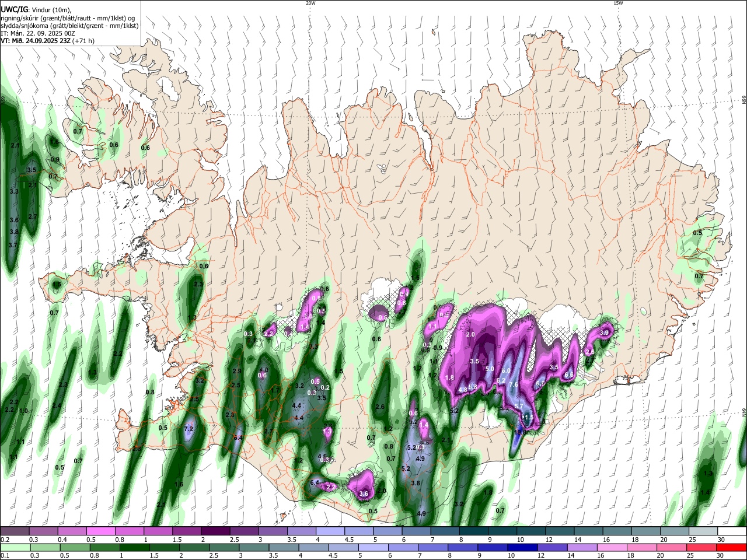Pick the white snow scale swatch labeled 30
The width and height of the screenshot is (747, 560).
[x=731, y=531]
